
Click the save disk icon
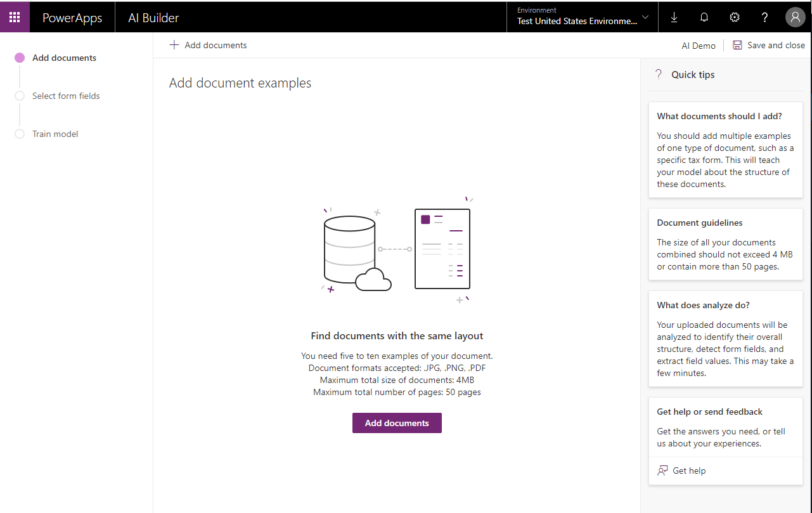pos(737,45)
